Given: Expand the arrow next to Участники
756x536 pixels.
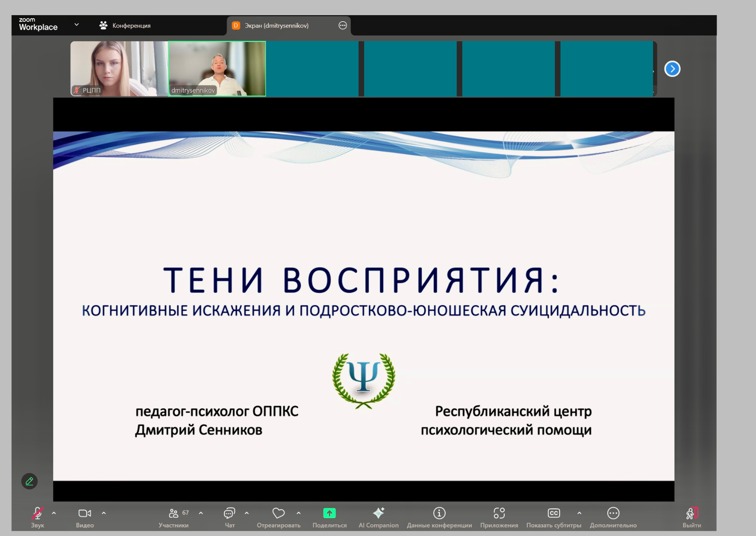Looking at the screenshot, I should [201, 513].
